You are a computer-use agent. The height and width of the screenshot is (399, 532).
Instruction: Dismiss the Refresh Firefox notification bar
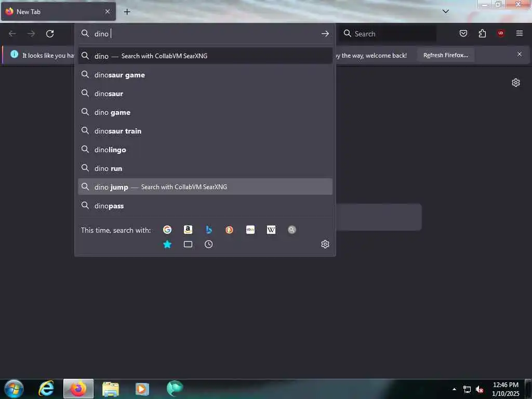520,54
